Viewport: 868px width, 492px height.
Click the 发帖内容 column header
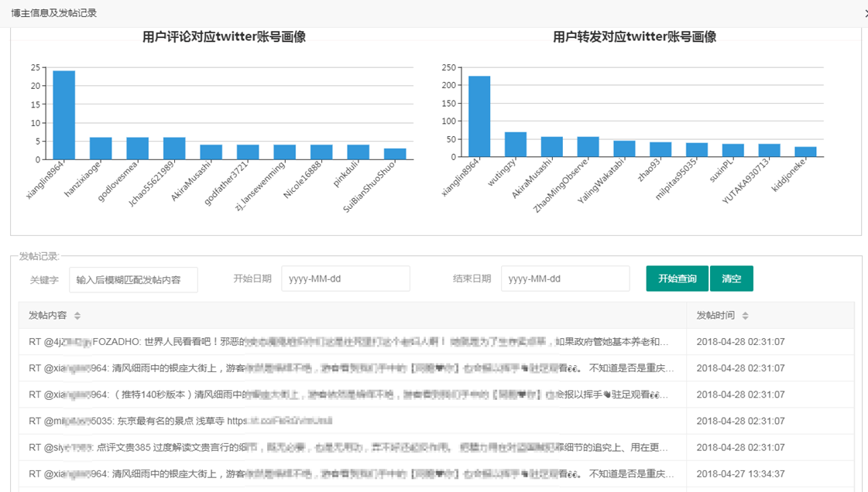[x=48, y=316]
